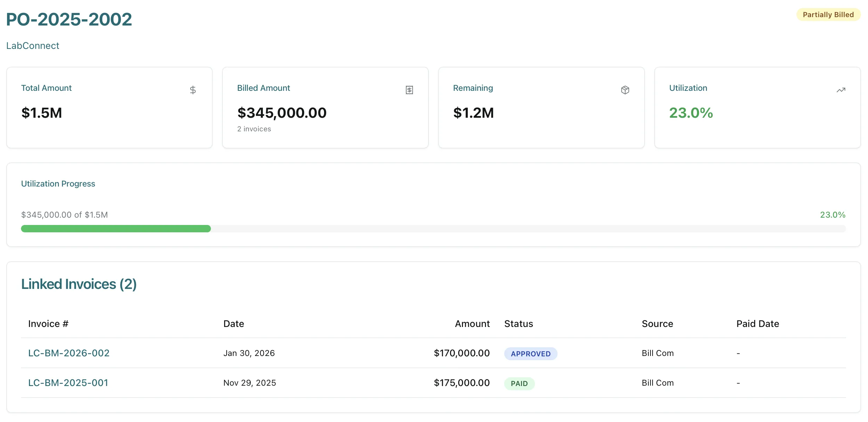Image resolution: width=868 pixels, height=422 pixels.
Task: Click the LabConnect vendor link
Action: pos(32,45)
